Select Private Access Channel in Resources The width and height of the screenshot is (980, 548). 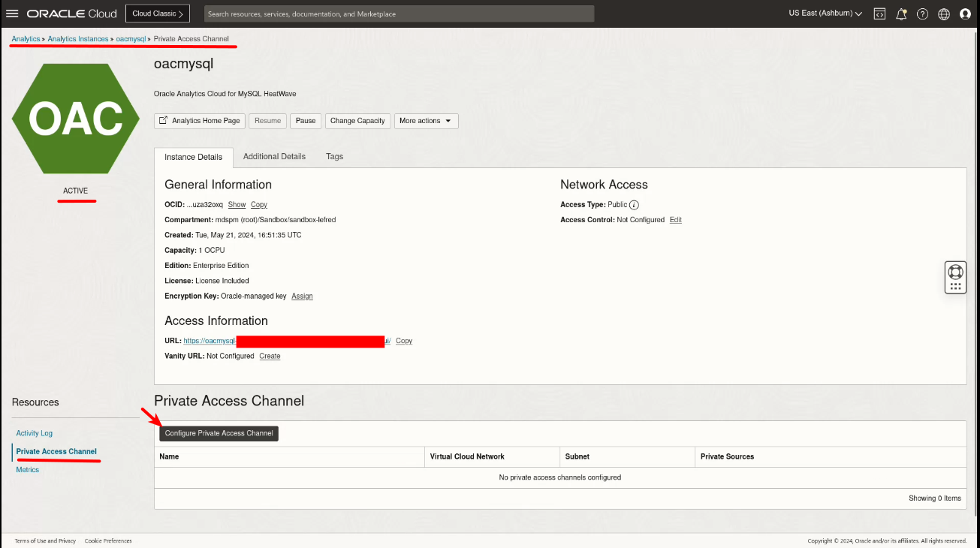click(56, 451)
